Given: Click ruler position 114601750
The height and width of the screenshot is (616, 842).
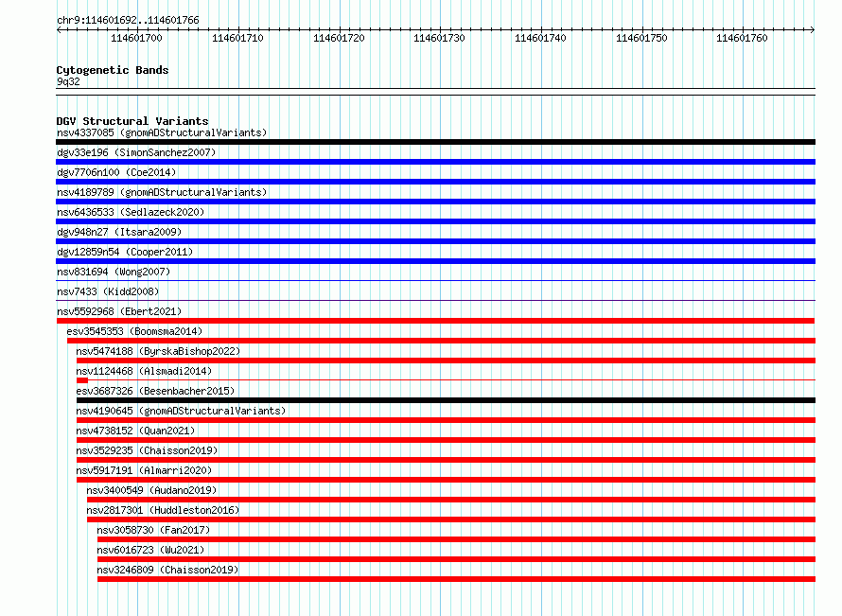Looking at the screenshot, I should pos(641,38).
